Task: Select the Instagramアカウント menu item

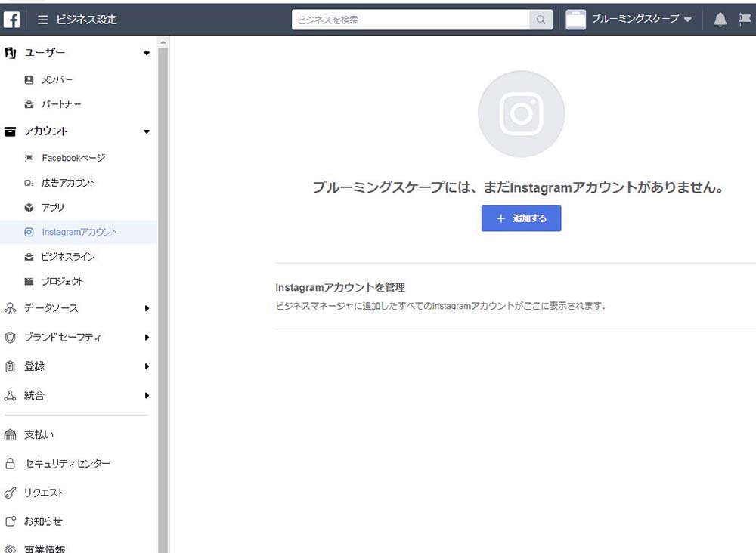Action: [79, 232]
